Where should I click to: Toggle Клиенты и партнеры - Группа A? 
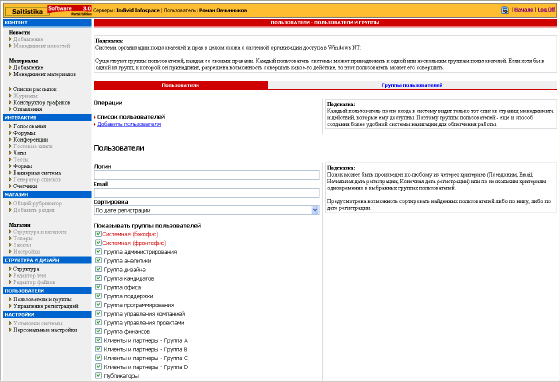point(98,340)
